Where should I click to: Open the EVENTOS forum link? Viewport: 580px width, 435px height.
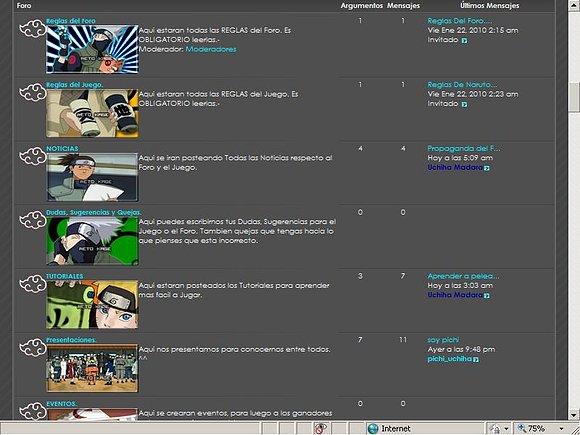[x=61, y=404]
